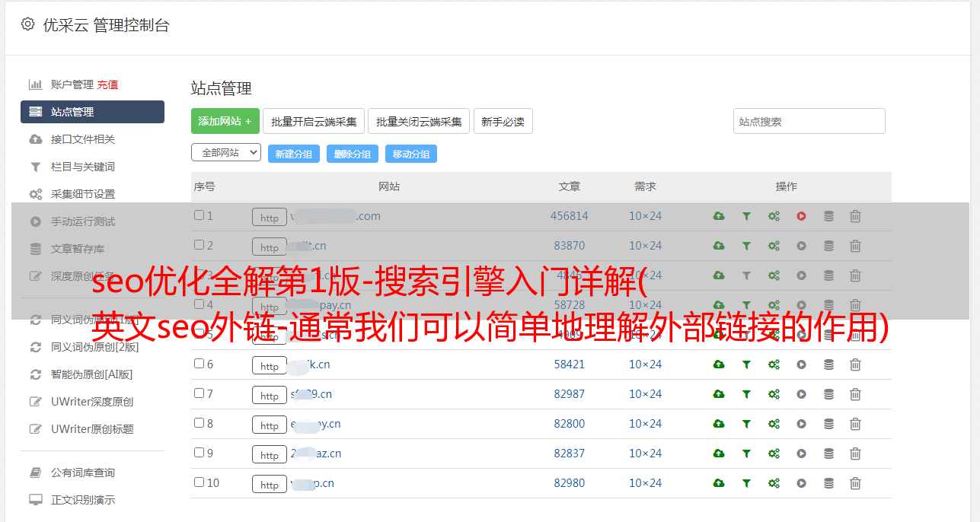
Task: Click the http button in row 8
Action: tap(270, 425)
